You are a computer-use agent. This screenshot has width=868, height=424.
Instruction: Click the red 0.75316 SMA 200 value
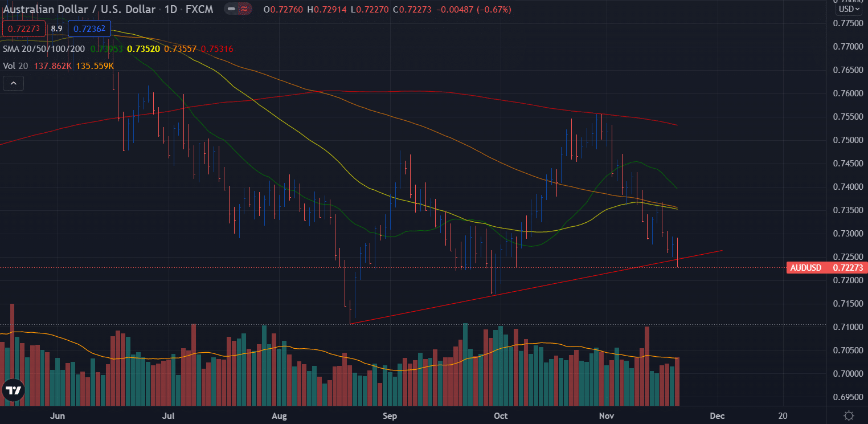coord(217,50)
